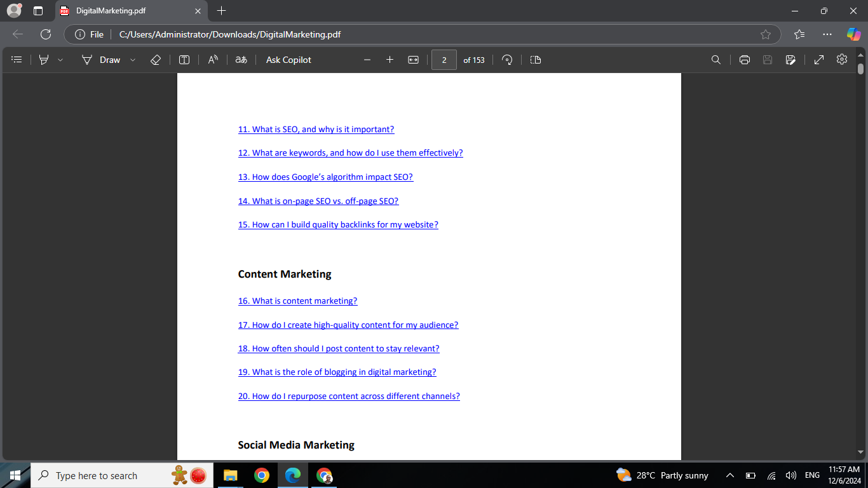The image size is (868, 488).
Task: Switch to page view layout
Action: tap(535, 59)
